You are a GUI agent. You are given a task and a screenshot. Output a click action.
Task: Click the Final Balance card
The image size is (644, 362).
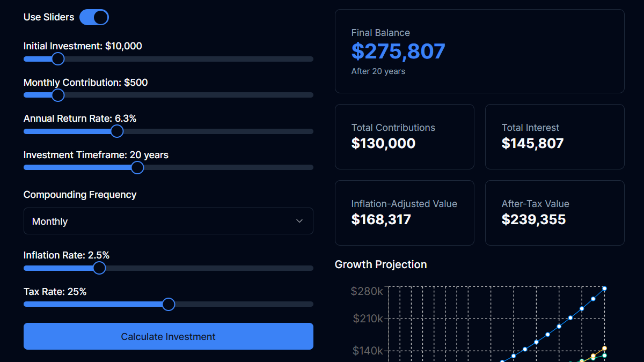pyautogui.click(x=479, y=51)
